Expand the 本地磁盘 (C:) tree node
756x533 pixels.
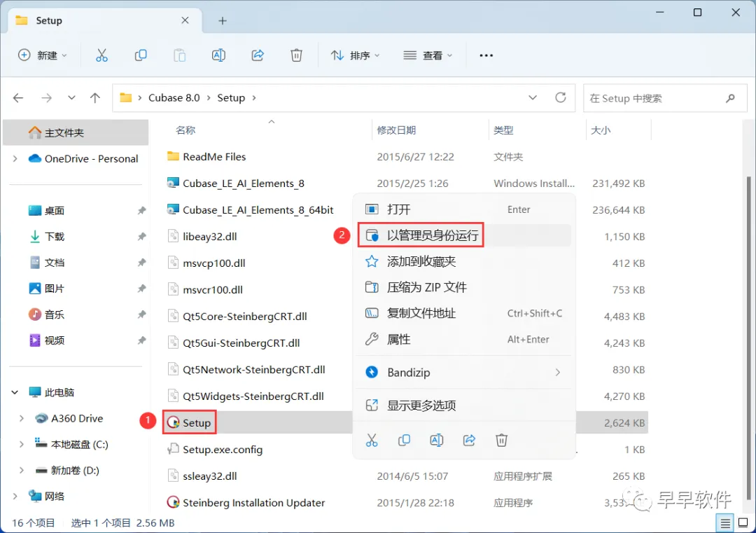(22, 444)
